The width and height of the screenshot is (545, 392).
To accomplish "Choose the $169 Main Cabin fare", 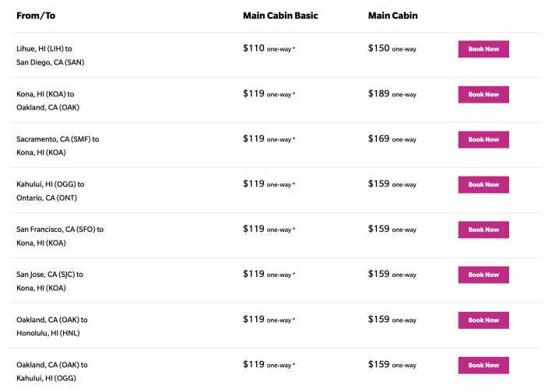I will point(379,138).
